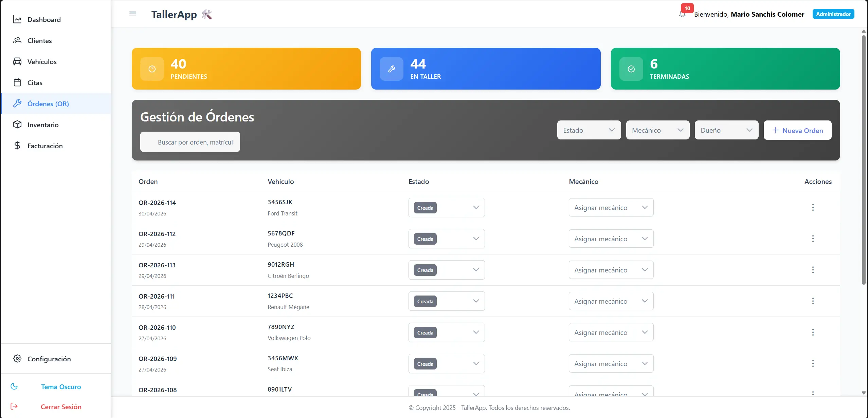Click the Nueva Orden button
The width and height of the screenshot is (868, 418).
[x=797, y=130]
